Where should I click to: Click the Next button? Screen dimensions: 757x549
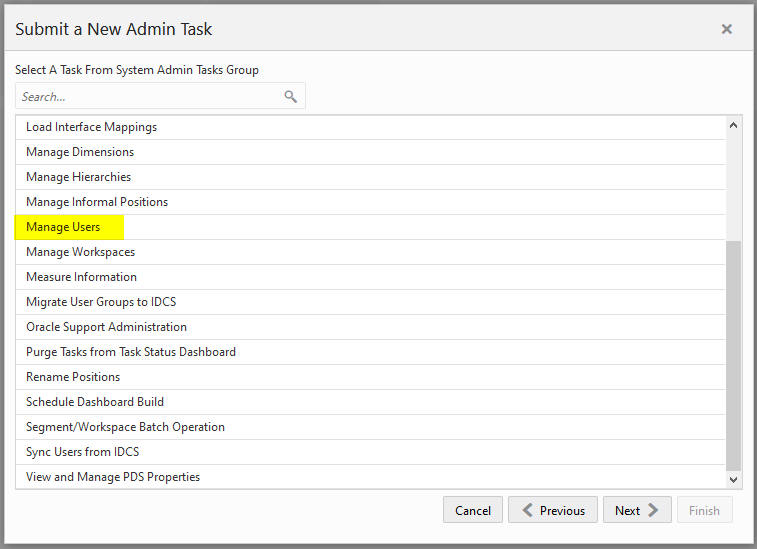coord(637,510)
